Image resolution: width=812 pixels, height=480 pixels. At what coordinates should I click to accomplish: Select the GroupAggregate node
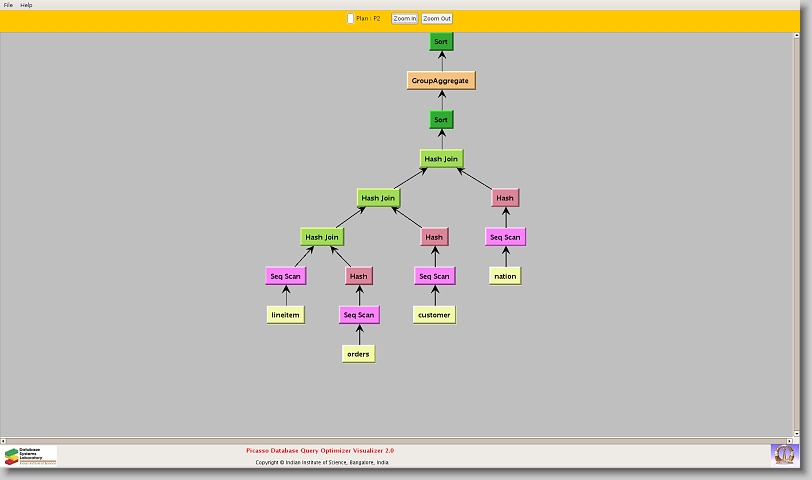point(441,80)
